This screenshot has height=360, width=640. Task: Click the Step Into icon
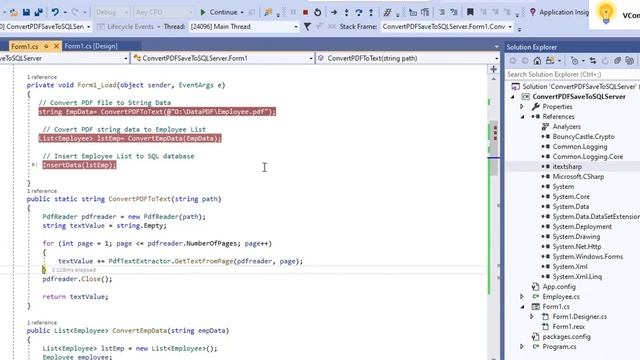pos(347,12)
